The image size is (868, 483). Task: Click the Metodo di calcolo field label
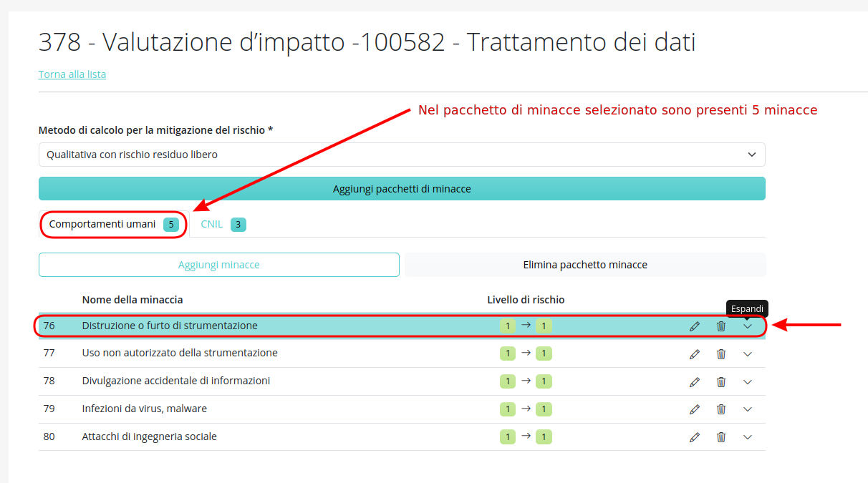coord(156,130)
